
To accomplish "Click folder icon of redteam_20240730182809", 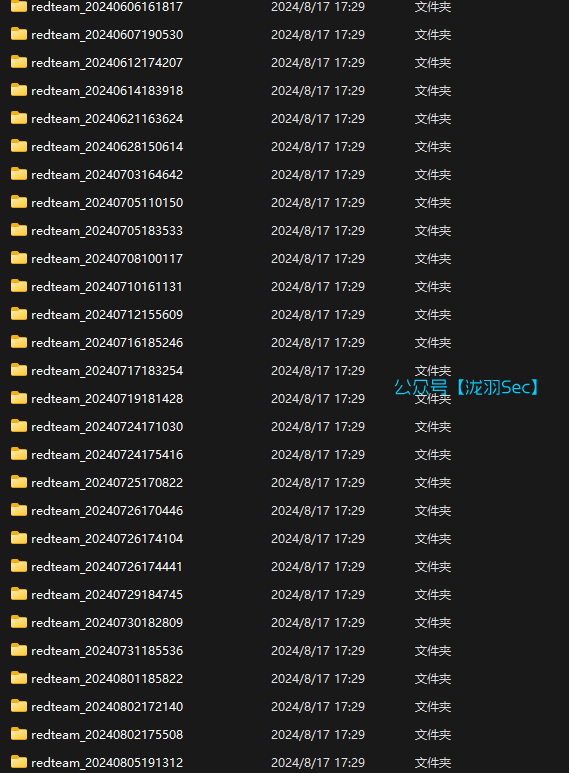I will click(19, 622).
